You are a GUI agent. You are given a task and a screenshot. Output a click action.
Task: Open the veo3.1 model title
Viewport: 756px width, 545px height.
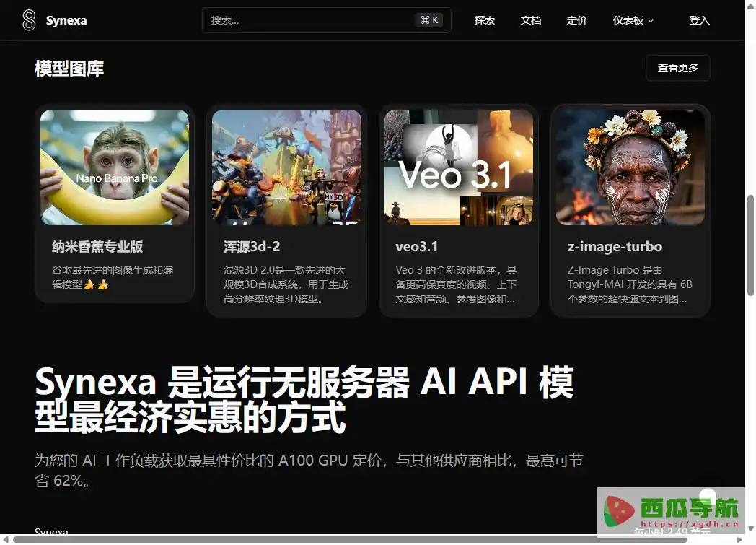416,246
